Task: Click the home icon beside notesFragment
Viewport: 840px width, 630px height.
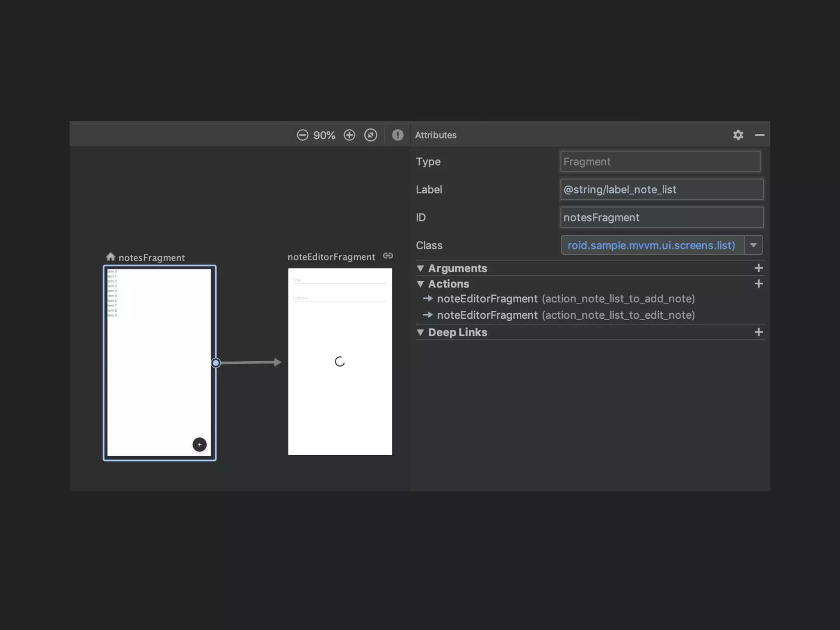Action: (110, 257)
